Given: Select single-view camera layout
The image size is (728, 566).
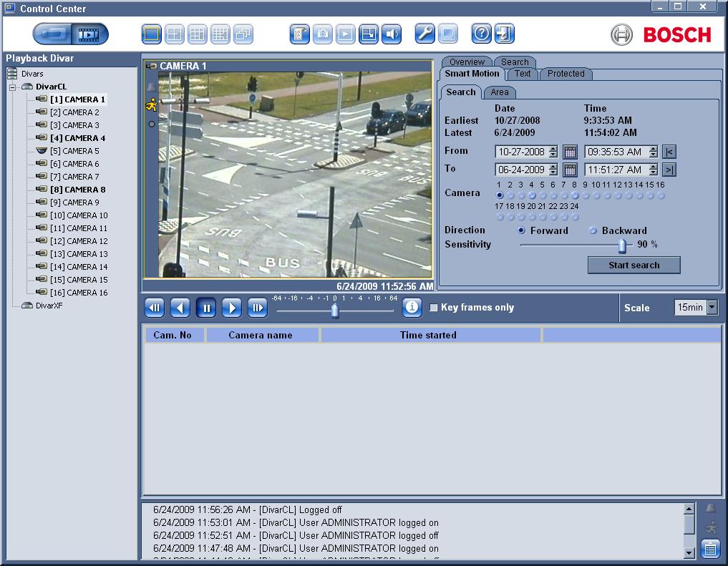Looking at the screenshot, I should coord(151,34).
